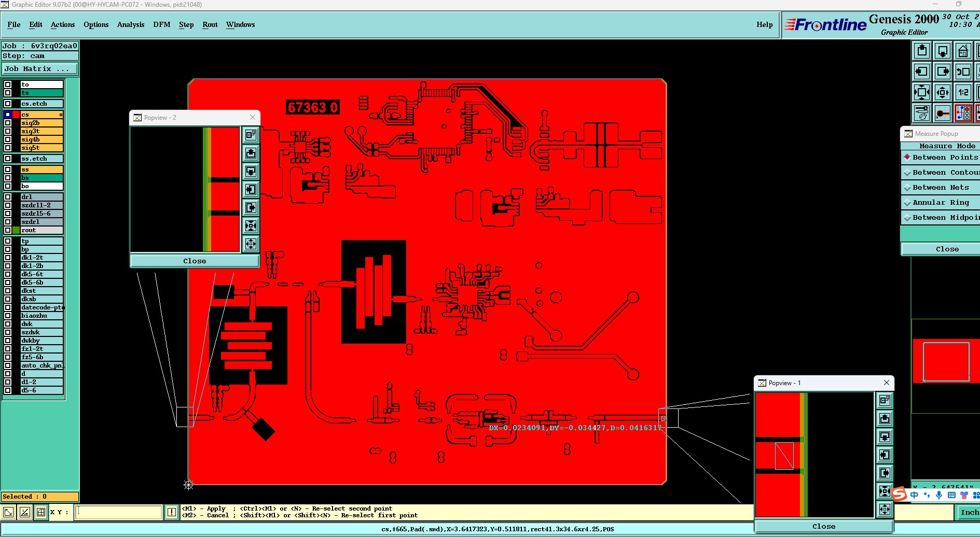980x537 pixels.
Task: Click the Sogou input method icon
Action: point(900,494)
